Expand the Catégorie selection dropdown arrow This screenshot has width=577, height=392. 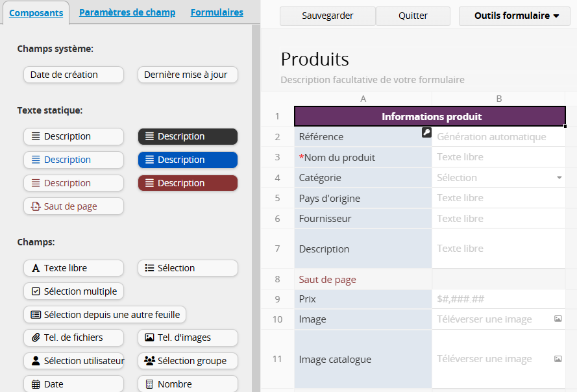click(559, 178)
